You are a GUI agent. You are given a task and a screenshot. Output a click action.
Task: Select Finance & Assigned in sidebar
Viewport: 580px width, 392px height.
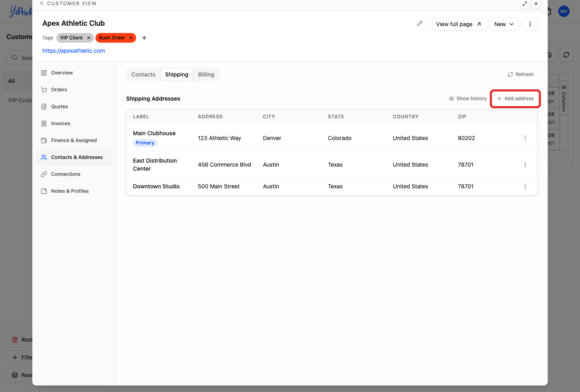pos(74,140)
